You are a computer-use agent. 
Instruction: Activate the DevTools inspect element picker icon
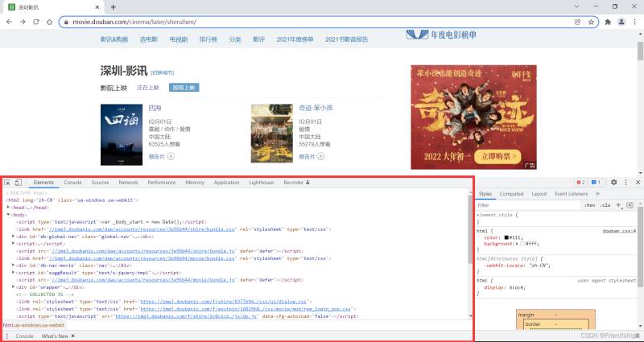(7, 183)
